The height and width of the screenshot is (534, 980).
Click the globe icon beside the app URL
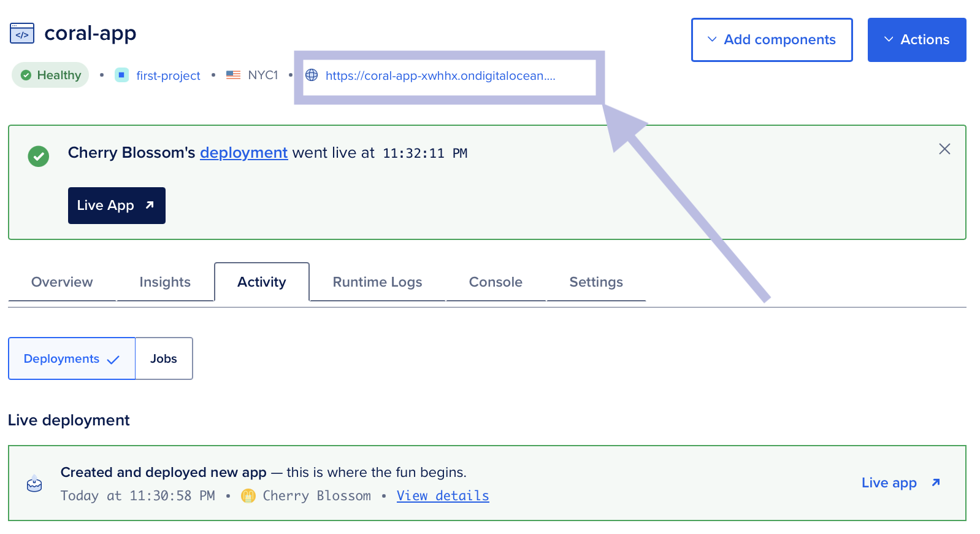(x=312, y=75)
